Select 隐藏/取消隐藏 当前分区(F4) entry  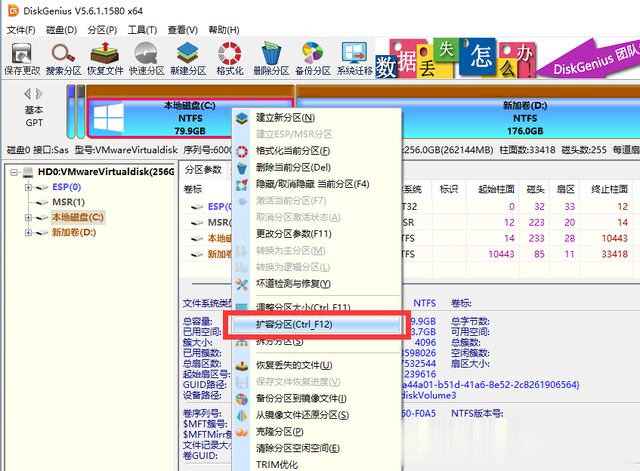point(317,184)
